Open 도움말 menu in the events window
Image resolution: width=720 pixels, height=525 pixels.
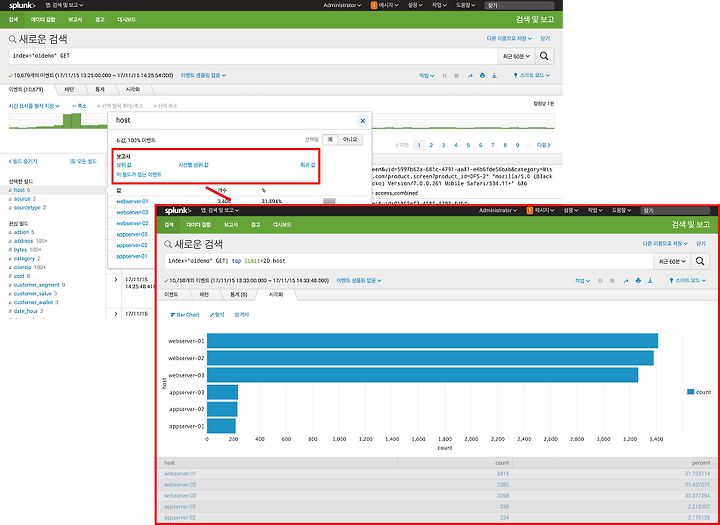click(x=465, y=5)
